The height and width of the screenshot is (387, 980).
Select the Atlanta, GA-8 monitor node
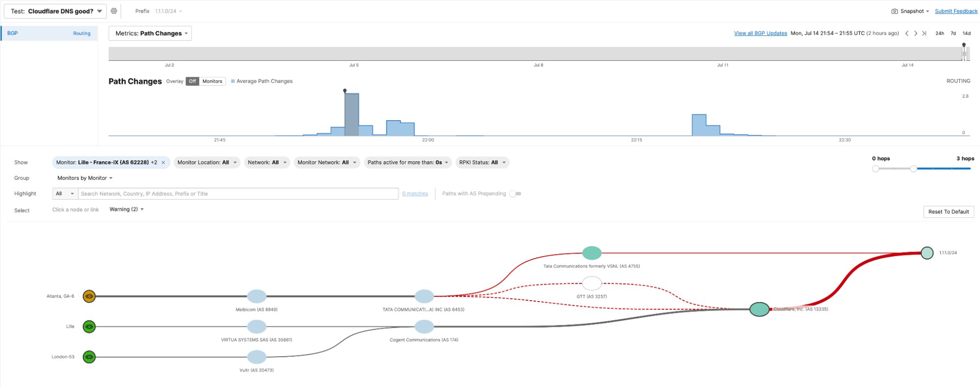(89, 296)
